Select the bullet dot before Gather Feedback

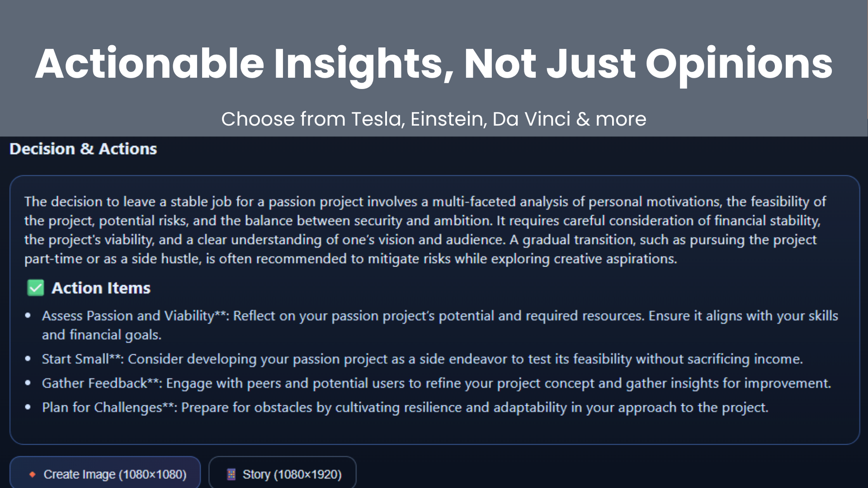[28, 383]
